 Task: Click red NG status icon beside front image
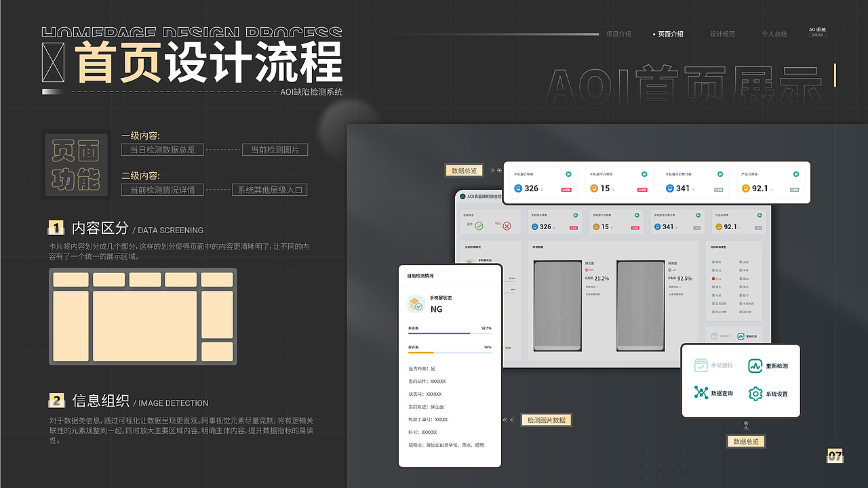tap(587, 270)
